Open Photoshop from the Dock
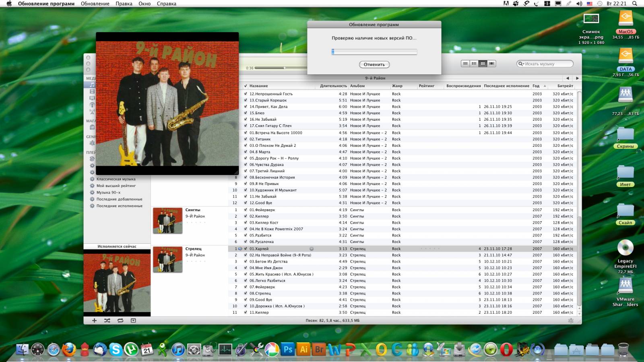The height and width of the screenshot is (362, 644). click(x=288, y=350)
